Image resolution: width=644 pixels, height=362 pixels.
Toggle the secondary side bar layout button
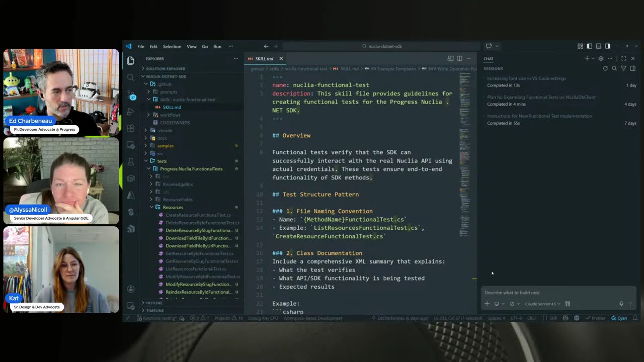(x=607, y=46)
